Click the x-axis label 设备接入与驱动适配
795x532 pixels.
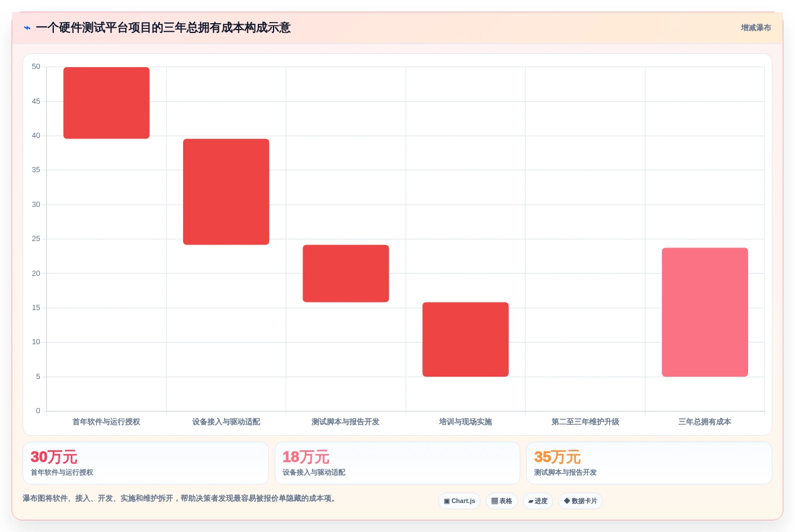point(226,422)
